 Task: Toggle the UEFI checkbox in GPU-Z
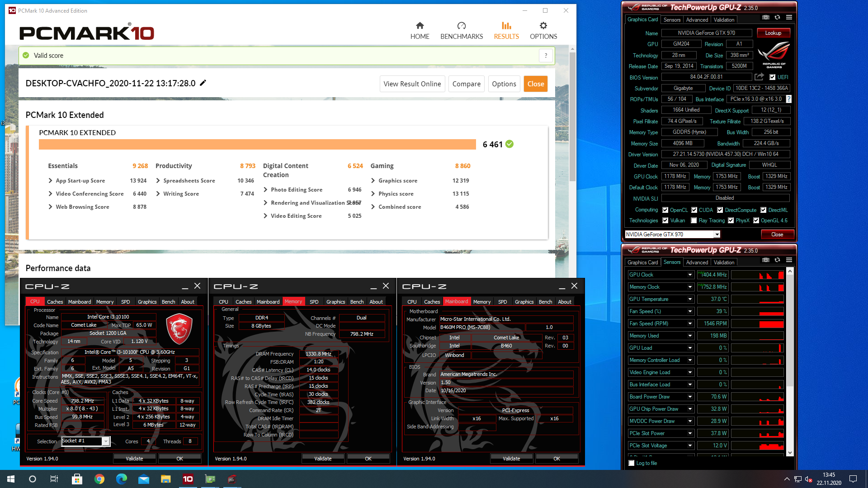coord(772,77)
